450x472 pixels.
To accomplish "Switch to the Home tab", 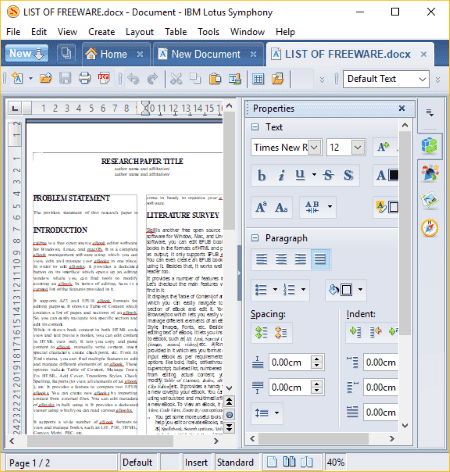I will pos(113,54).
